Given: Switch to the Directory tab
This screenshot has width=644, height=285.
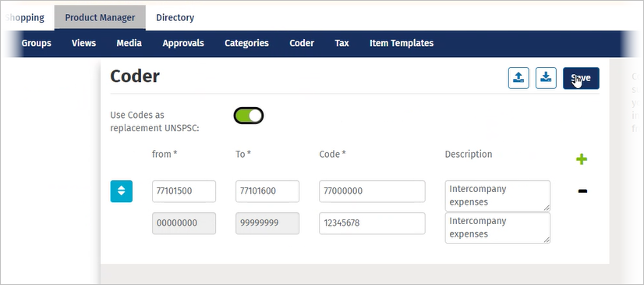Looking at the screenshot, I should point(175,18).
